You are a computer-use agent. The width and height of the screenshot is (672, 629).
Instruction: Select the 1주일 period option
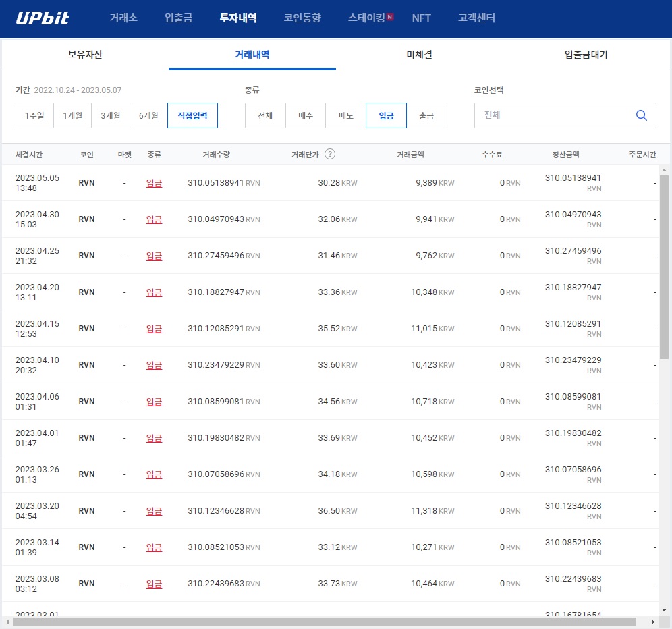tap(34, 115)
